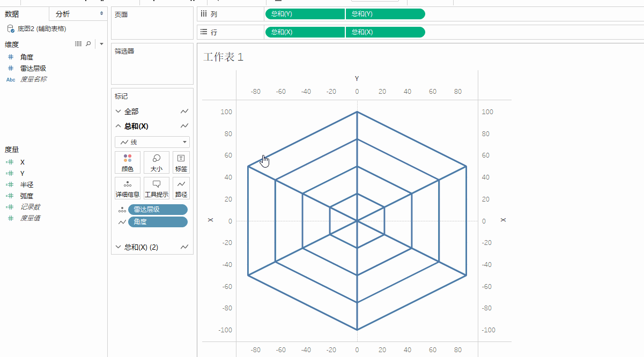This screenshot has width=644, height=357.
Task: Expand the 总和(X) (2) marks section
Action: [x=119, y=247]
